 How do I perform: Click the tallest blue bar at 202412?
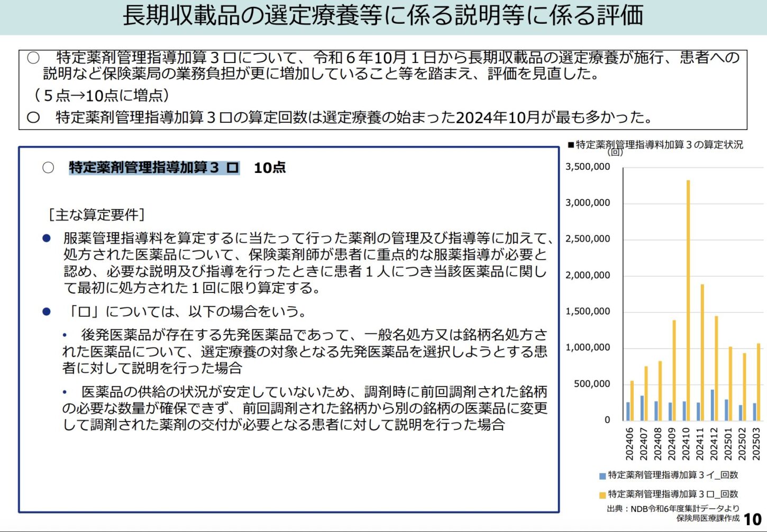tap(712, 405)
